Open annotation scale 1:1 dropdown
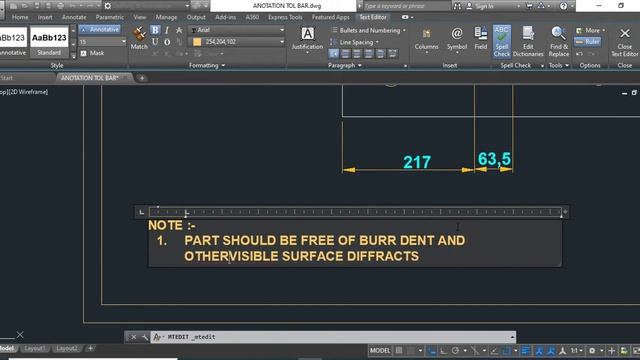This screenshot has width=640, height=360. pos(576,351)
